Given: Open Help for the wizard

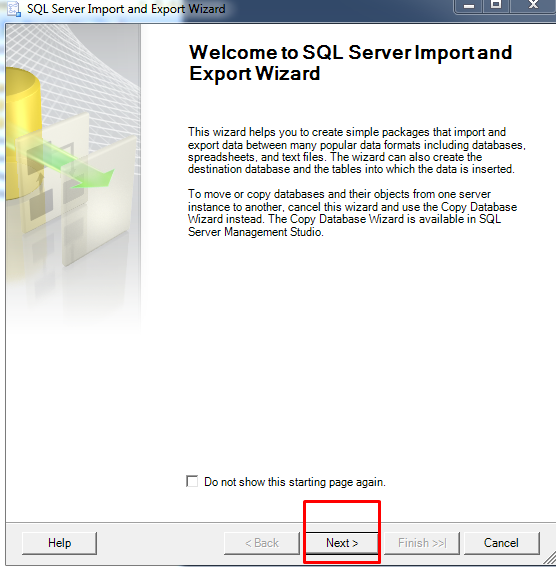Looking at the screenshot, I should (x=59, y=543).
